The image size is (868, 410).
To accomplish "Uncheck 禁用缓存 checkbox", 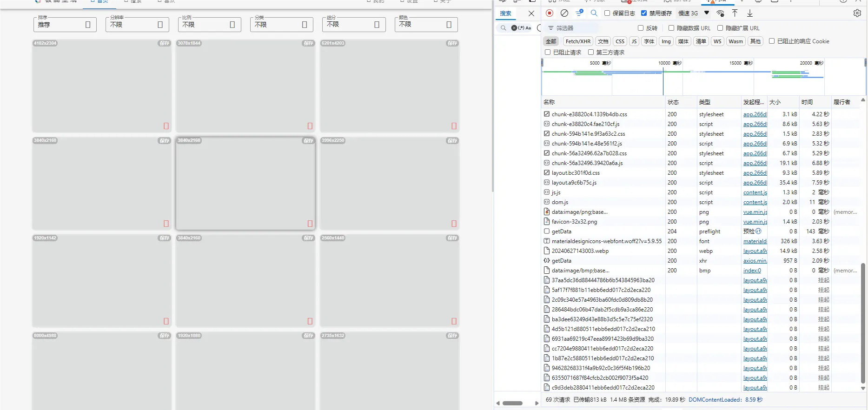I will 644,13.
